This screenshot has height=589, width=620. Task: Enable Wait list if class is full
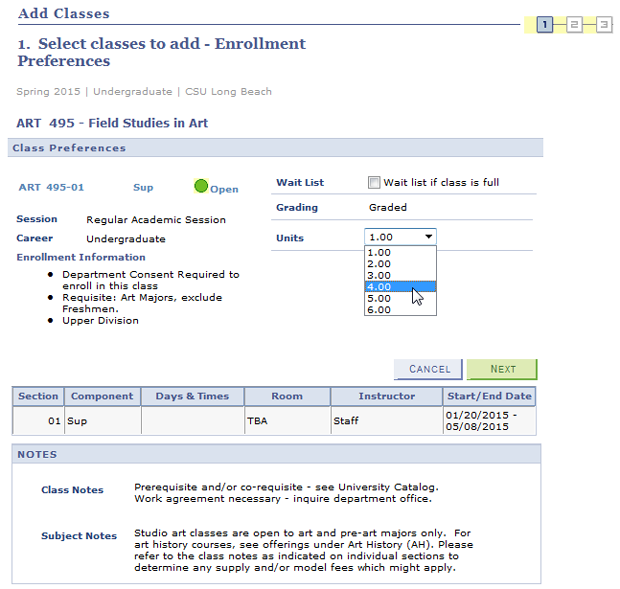(x=374, y=183)
